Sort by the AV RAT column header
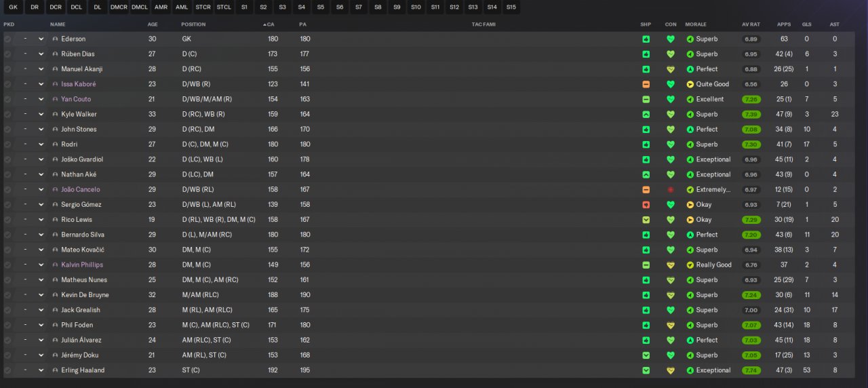The image size is (868, 388). tap(751, 24)
